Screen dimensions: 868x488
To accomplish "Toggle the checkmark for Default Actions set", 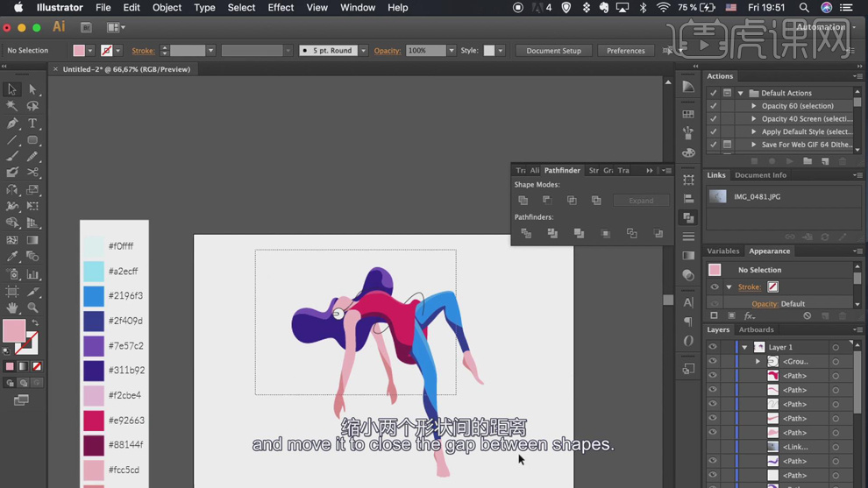I will coord(714,93).
